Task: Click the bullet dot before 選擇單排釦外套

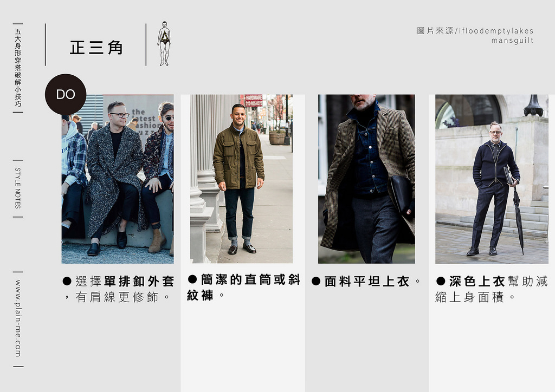Action: tap(67, 281)
